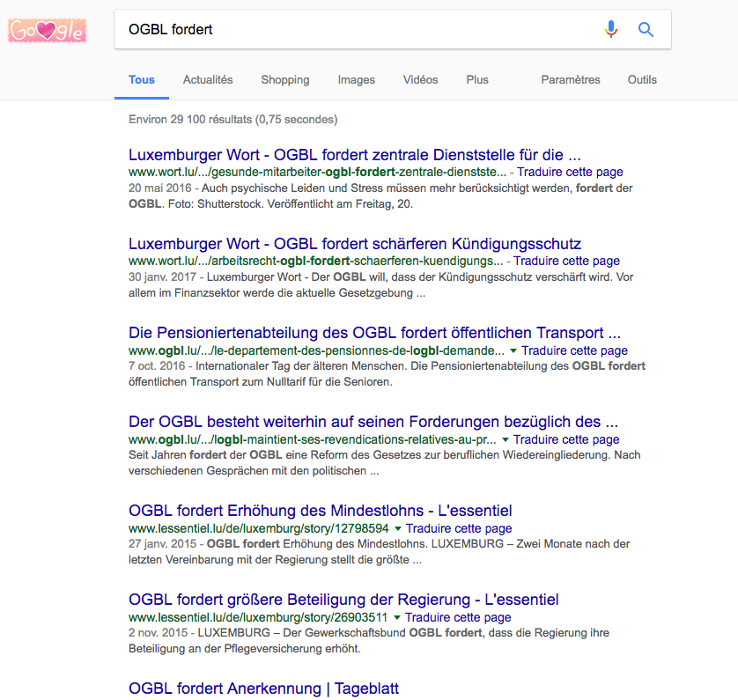Click Traduire cette page for the Kündigungsschutz result

click(x=566, y=262)
